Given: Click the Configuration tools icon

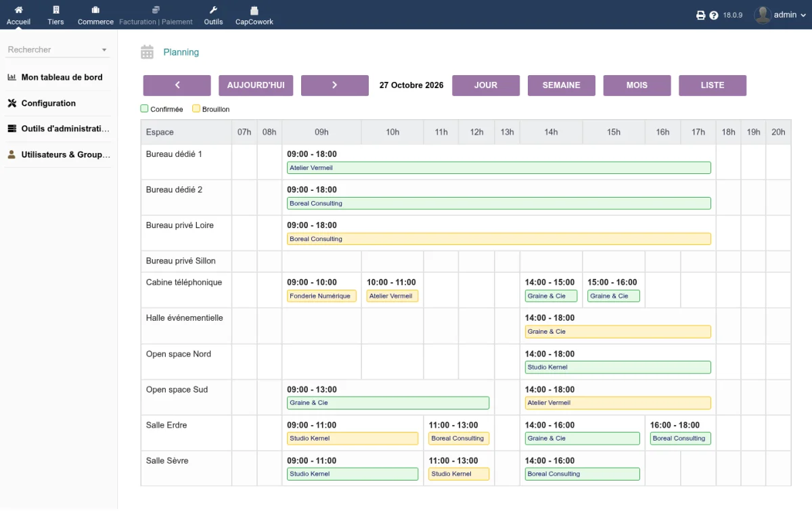Looking at the screenshot, I should tap(12, 103).
